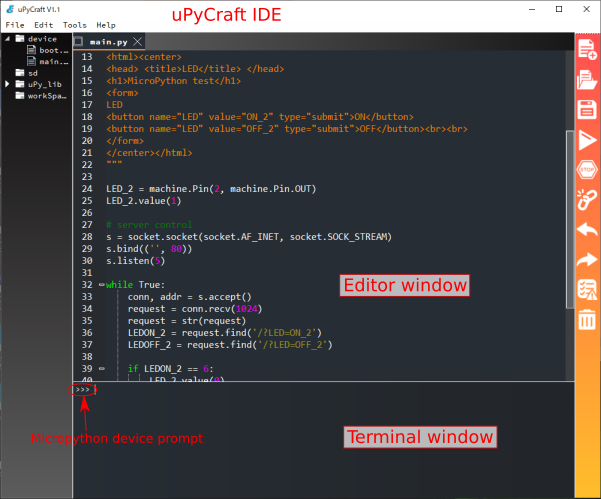Select main file in device tree
The image size is (601, 499).
[54, 61]
